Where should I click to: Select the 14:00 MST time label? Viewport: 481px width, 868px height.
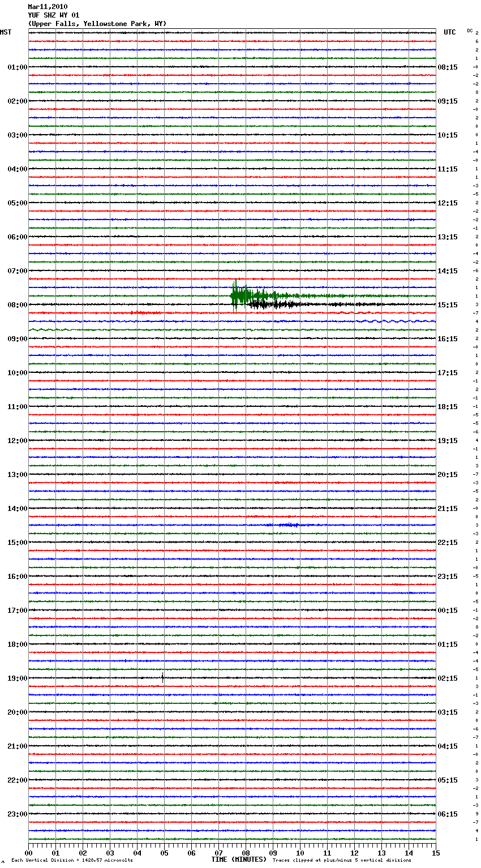click(18, 509)
